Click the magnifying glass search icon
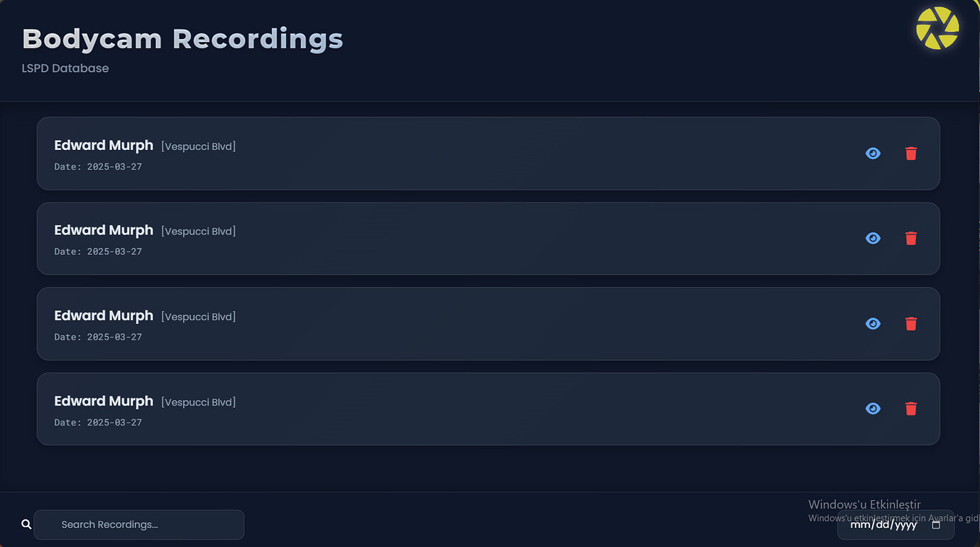The width and height of the screenshot is (980, 547). point(26,524)
